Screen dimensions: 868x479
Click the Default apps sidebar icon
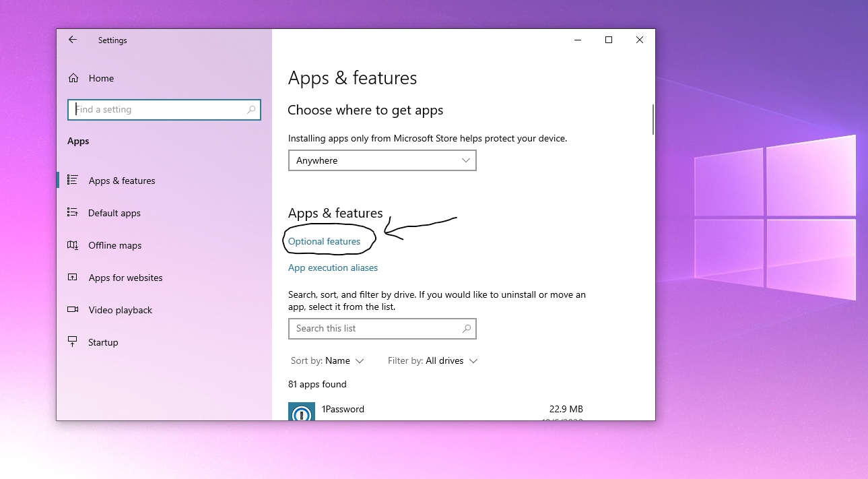pyautogui.click(x=73, y=212)
